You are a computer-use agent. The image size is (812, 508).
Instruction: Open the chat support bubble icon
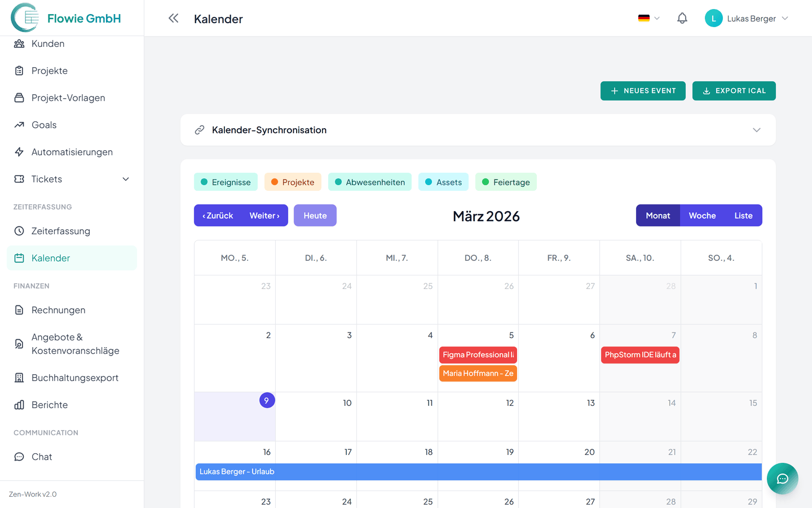click(783, 479)
